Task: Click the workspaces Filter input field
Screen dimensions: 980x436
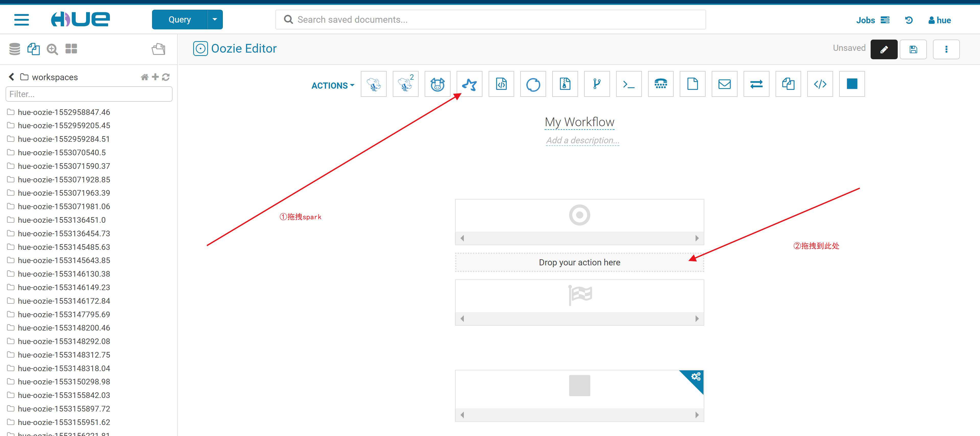Action: [x=89, y=94]
